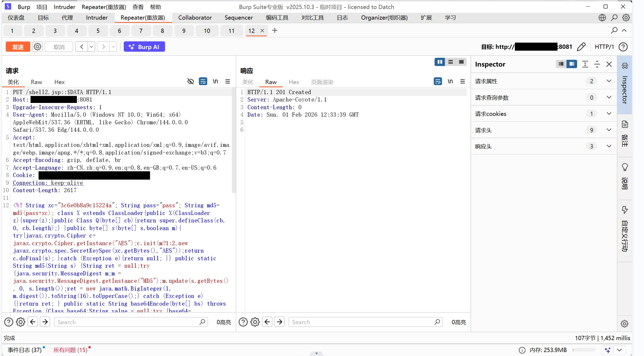Viewport: 644px width, 356px height.
Task: Toggle word wrap in response editor
Action: 438,81
